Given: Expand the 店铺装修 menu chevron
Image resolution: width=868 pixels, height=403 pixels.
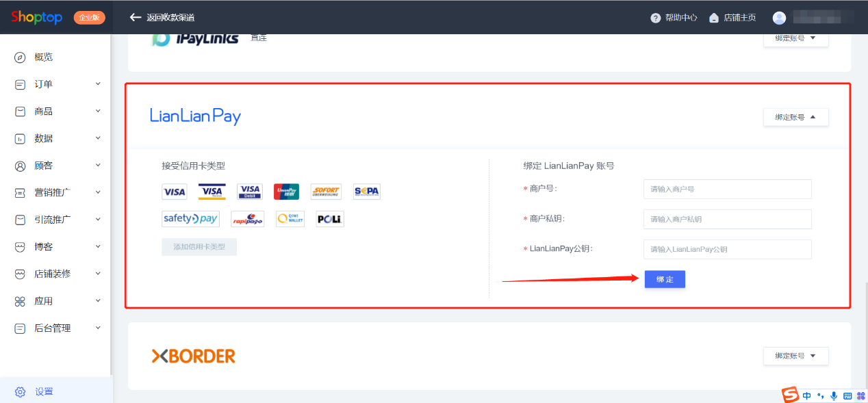Looking at the screenshot, I should point(98,273).
